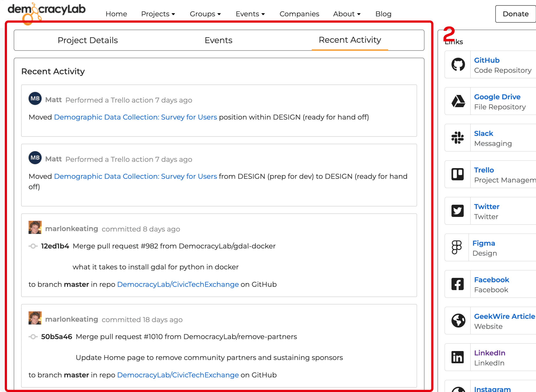Click Matt's MB avatar in the first activity card
The height and width of the screenshot is (392, 536).
coord(35,98)
